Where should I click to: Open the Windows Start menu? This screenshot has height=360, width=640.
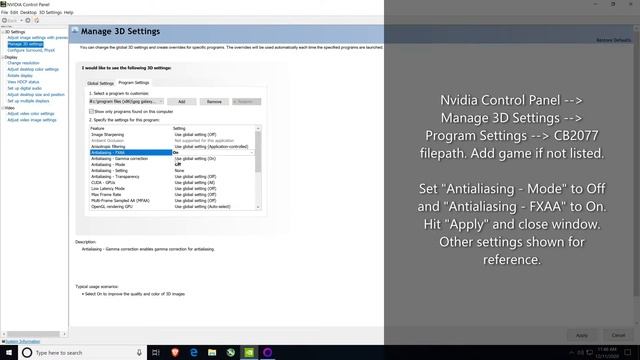click(x=9, y=352)
